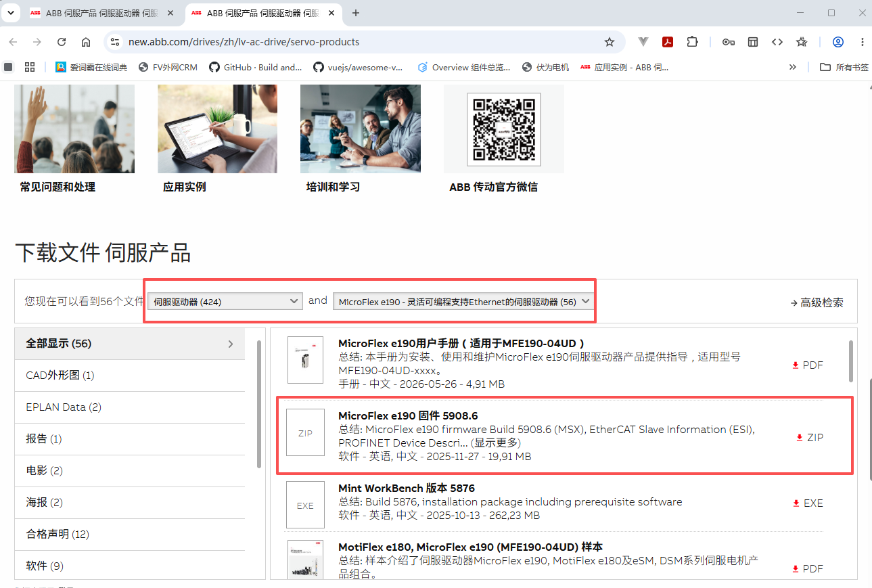Bookmark this page with the star icon

click(610, 42)
